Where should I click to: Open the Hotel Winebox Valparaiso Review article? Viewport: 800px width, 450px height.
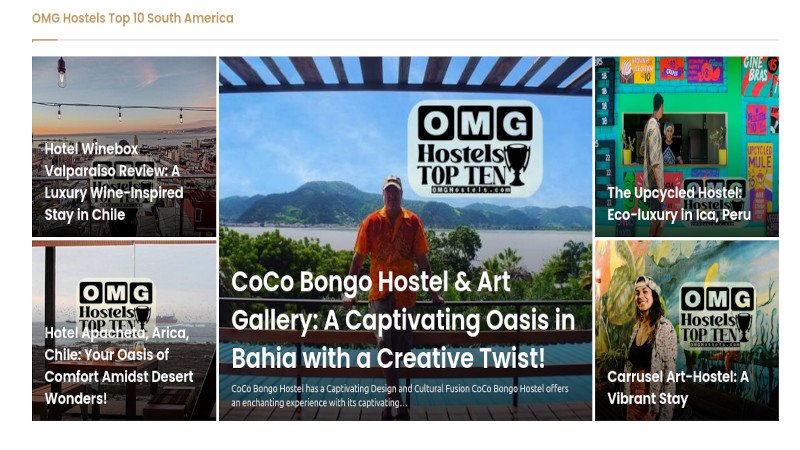coord(114,182)
